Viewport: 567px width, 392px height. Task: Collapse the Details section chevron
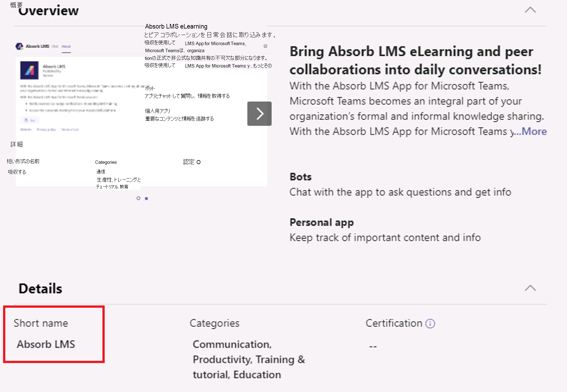click(530, 288)
